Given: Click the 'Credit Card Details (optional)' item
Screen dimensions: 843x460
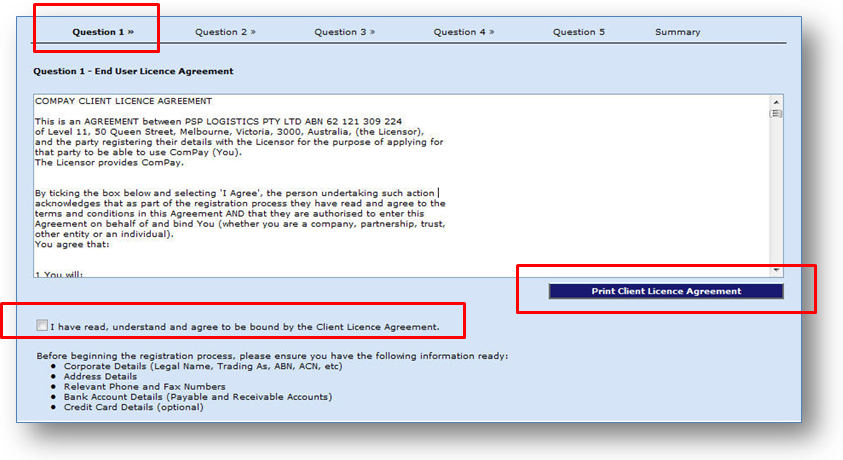Looking at the screenshot, I should click(x=133, y=407).
